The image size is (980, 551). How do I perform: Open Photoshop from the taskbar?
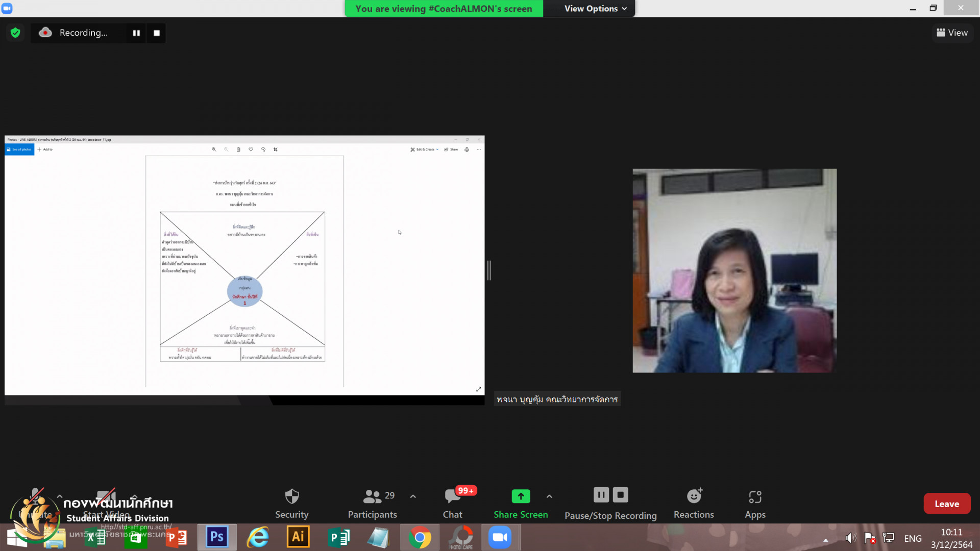[x=217, y=537]
